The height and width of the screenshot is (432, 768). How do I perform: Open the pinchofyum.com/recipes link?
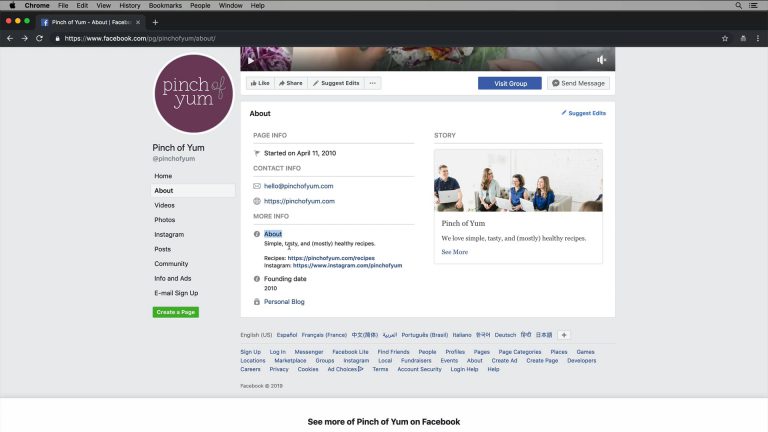pyautogui.click(x=331, y=258)
